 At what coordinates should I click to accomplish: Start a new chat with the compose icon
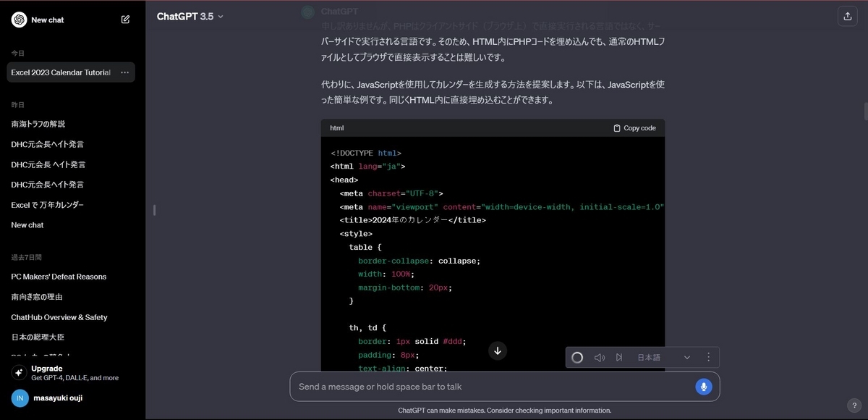pyautogui.click(x=126, y=20)
